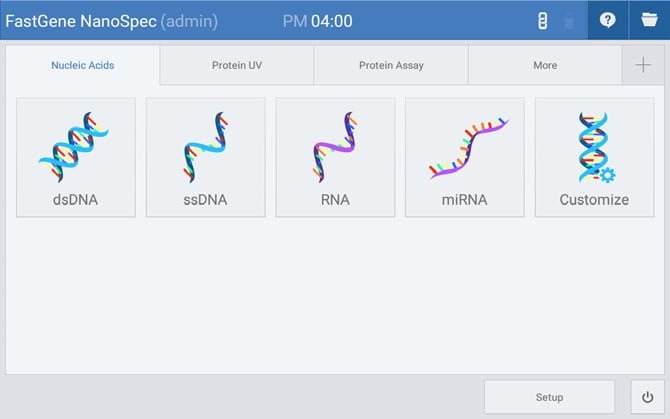Screen dimensions: 670x419
Task: Switch to the Protein UV tab
Action: tap(237, 65)
